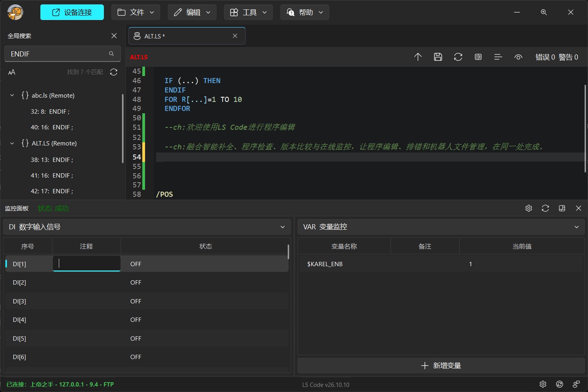The width and height of the screenshot is (588, 392).
Task: Click the $KAREL_ENB variable row
Action: 441,264
